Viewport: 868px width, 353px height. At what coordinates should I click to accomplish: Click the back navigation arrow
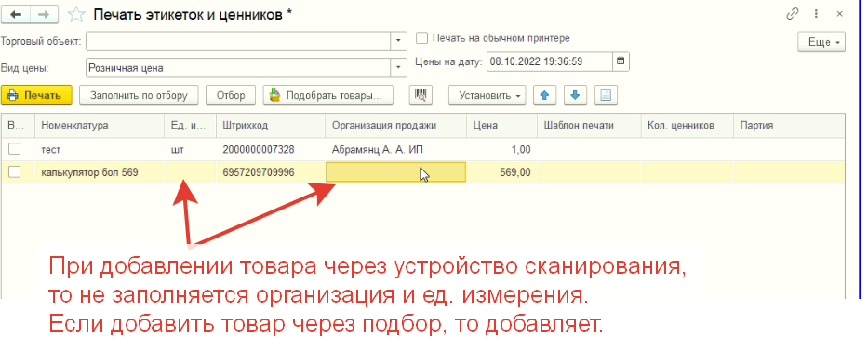(16, 15)
